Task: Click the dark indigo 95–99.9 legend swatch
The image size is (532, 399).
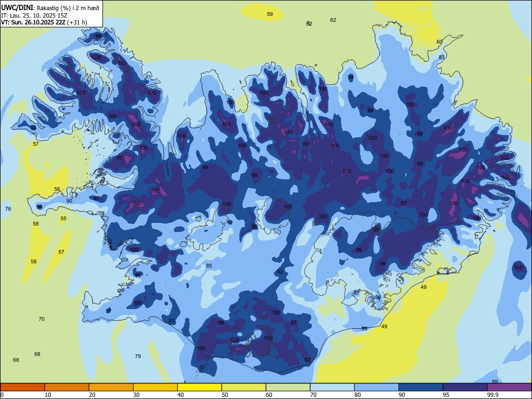Action: (465, 387)
